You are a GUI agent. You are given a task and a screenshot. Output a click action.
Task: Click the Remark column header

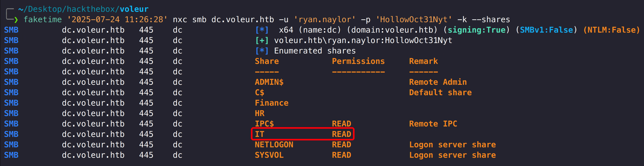pyautogui.click(x=423, y=61)
